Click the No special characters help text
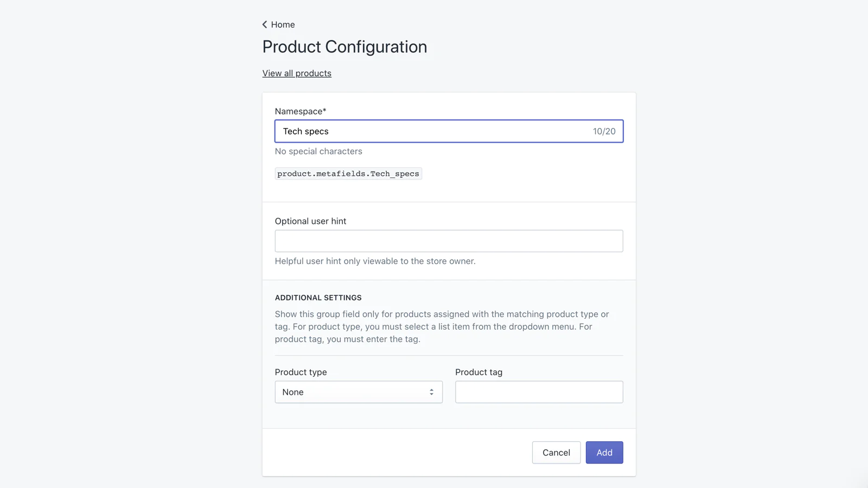This screenshot has height=488, width=868. click(x=318, y=151)
